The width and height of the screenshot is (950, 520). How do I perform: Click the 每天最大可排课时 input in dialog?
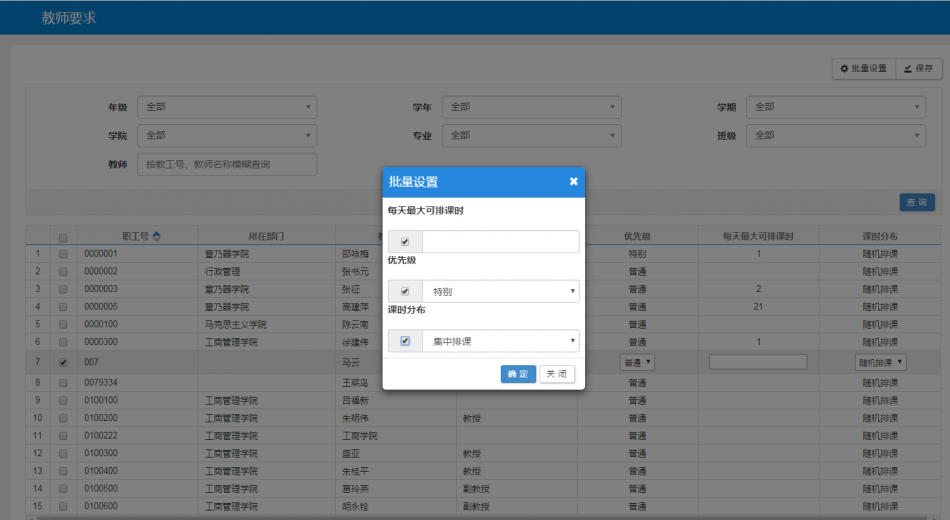point(500,242)
